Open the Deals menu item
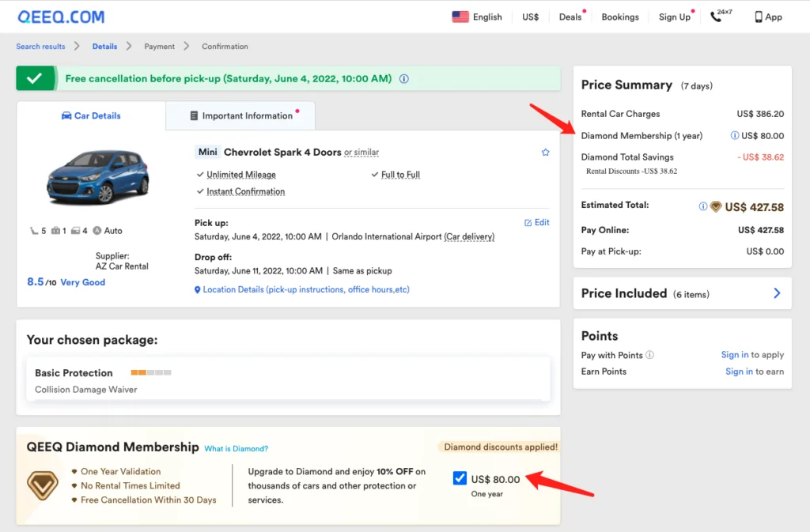The image size is (810, 532). [x=570, y=17]
